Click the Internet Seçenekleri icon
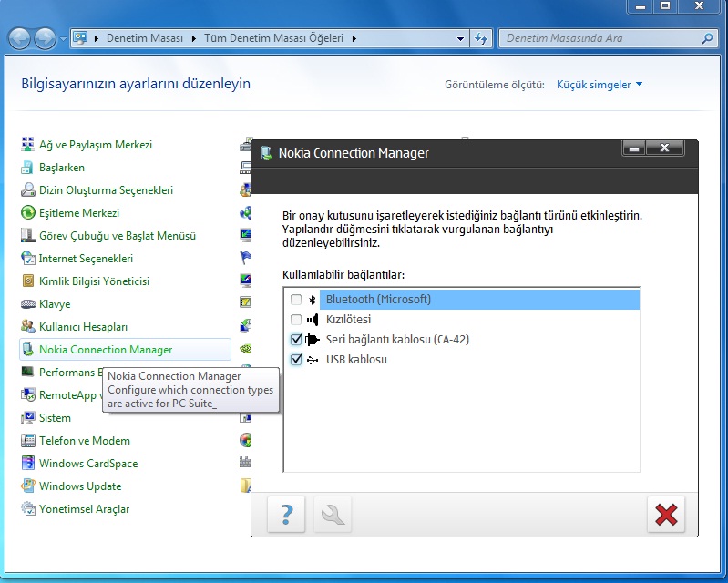Screen dimensions: 728x583 click(x=28, y=258)
